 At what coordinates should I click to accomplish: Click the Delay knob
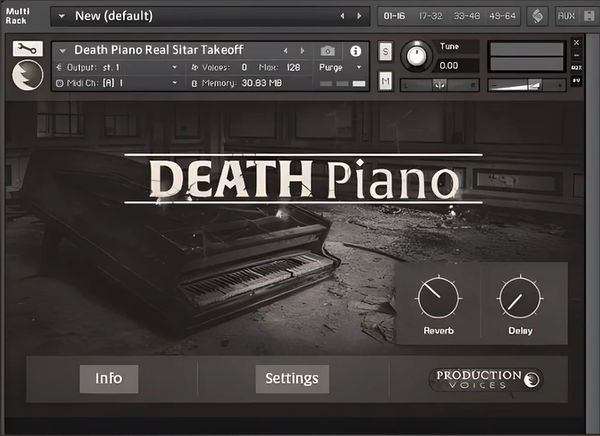click(520, 298)
